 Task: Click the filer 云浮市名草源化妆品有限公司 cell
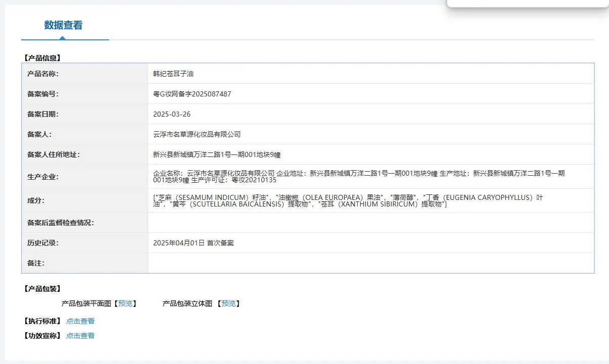(x=371, y=134)
